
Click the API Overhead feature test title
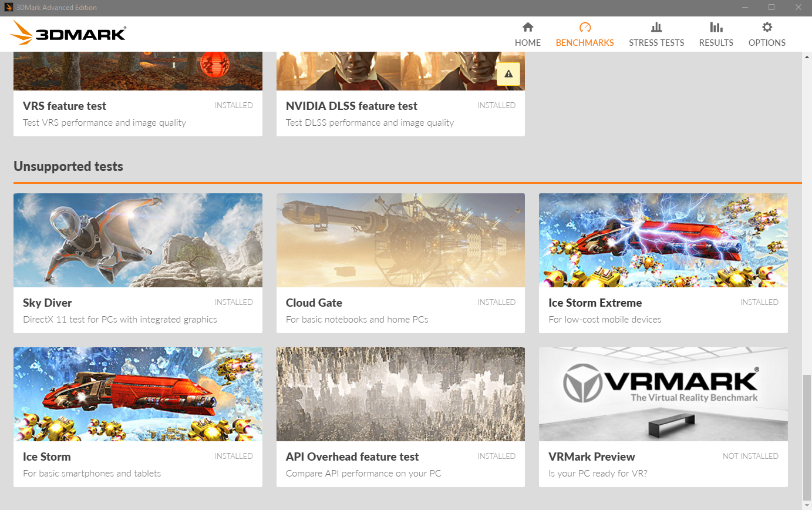[x=352, y=457]
